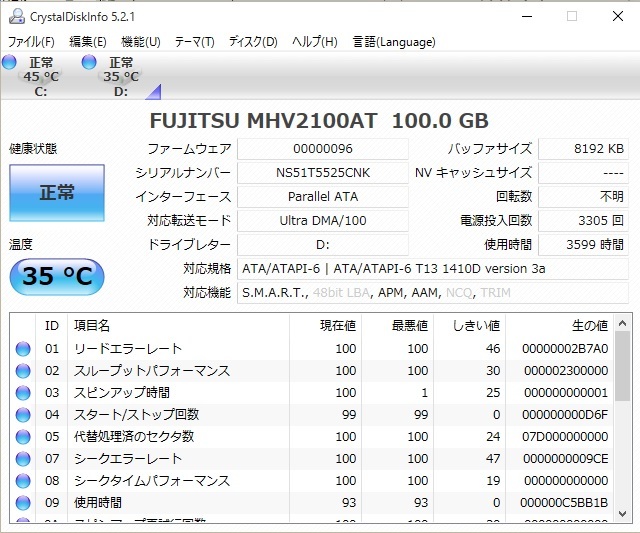Click the Parallel ATA interface field

coord(322,197)
